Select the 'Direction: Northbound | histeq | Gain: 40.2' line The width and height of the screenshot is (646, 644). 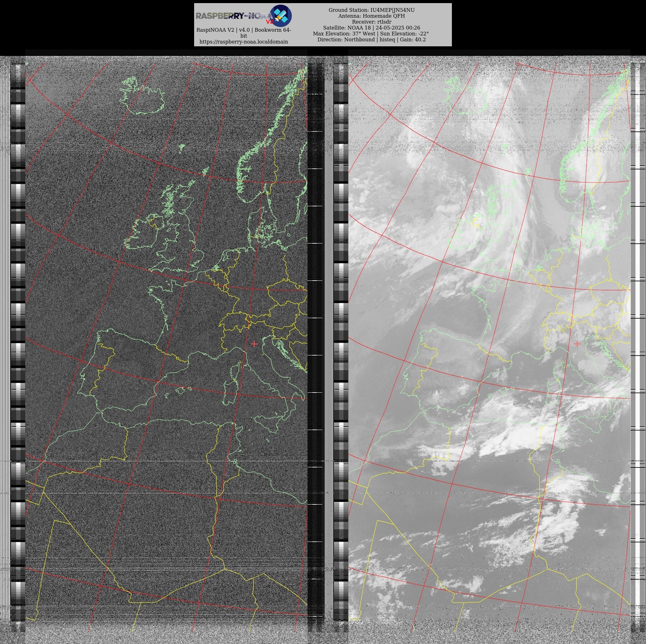371,39
